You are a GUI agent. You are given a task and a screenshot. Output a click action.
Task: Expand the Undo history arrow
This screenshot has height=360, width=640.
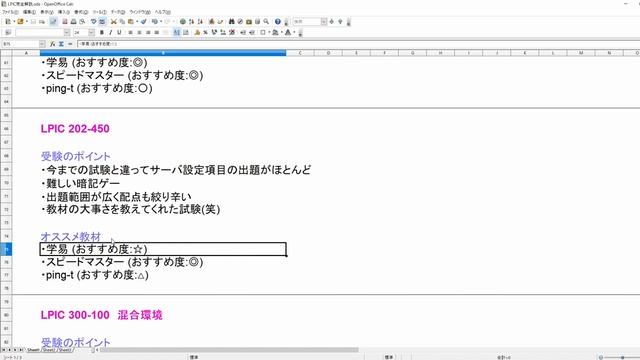click(161, 22)
